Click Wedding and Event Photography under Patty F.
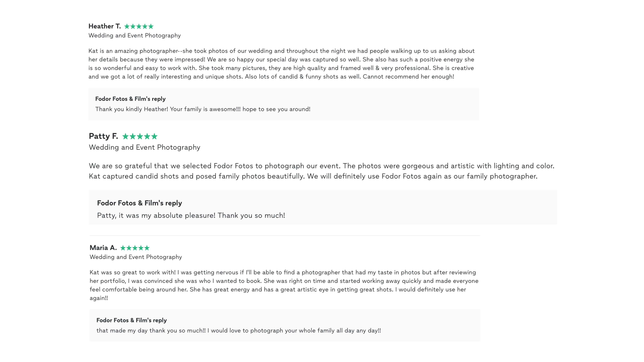This screenshot has height=362, width=644. click(x=145, y=147)
